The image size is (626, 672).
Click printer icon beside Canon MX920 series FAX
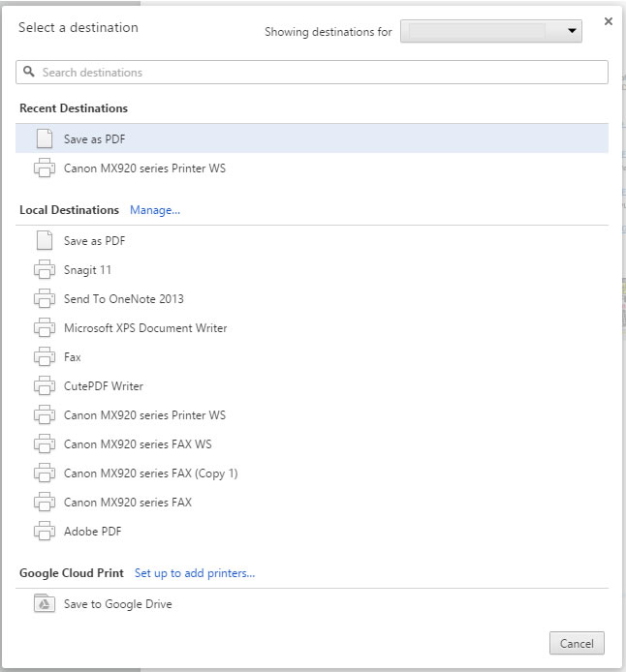click(45, 502)
